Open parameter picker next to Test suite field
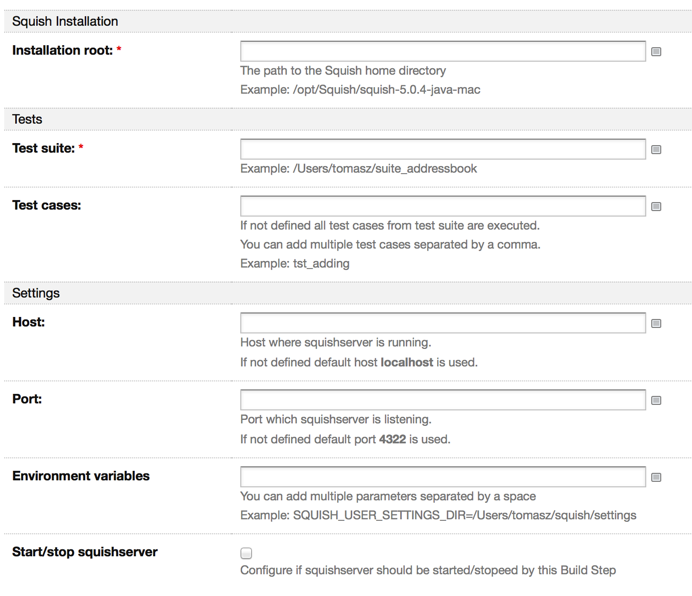 (x=656, y=149)
